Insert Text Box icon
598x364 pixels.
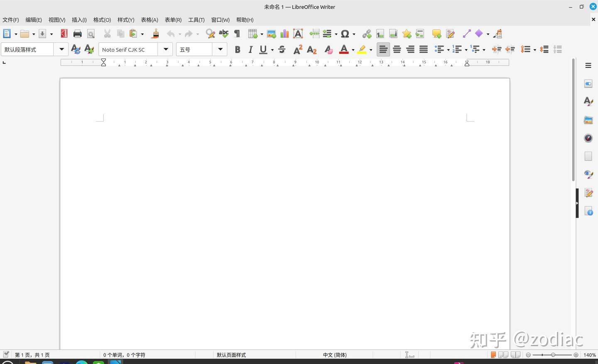click(x=298, y=34)
